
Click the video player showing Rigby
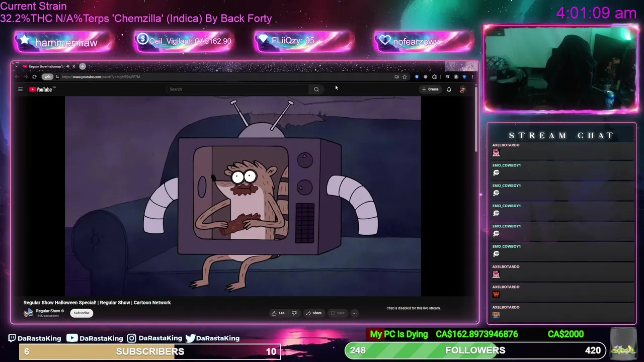[243, 196]
